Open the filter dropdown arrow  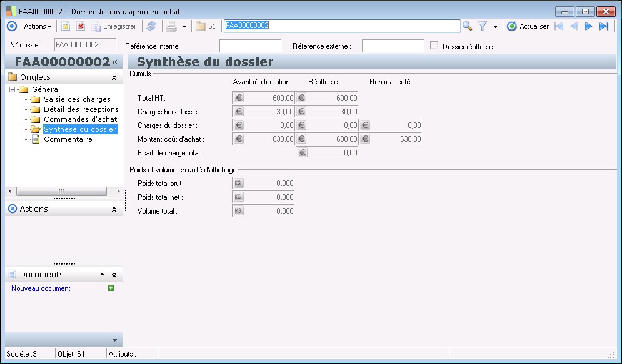click(x=495, y=27)
